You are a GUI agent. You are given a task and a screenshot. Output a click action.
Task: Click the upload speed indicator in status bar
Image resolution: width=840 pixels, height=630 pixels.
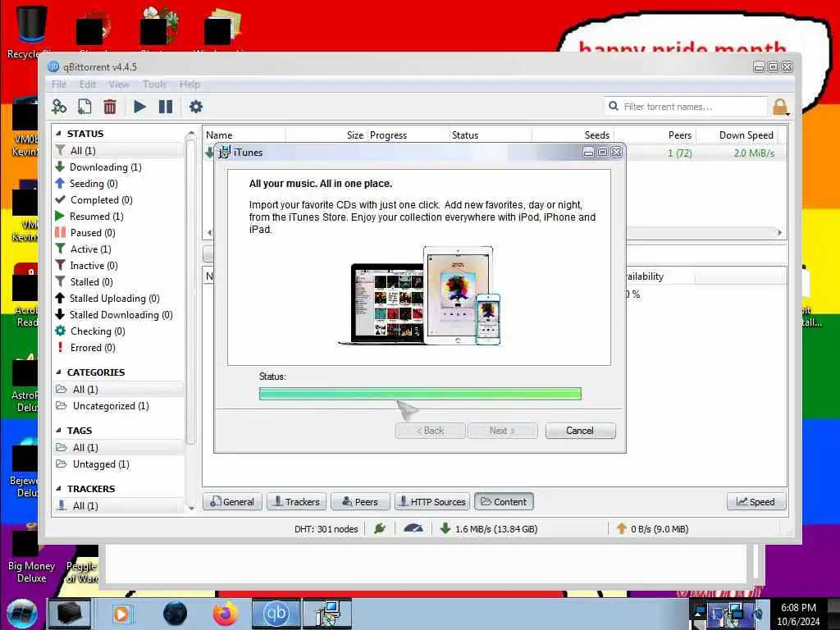(x=652, y=529)
